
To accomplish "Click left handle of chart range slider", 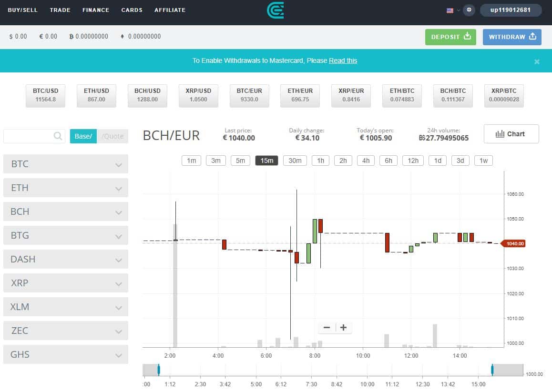I will [159, 370].
